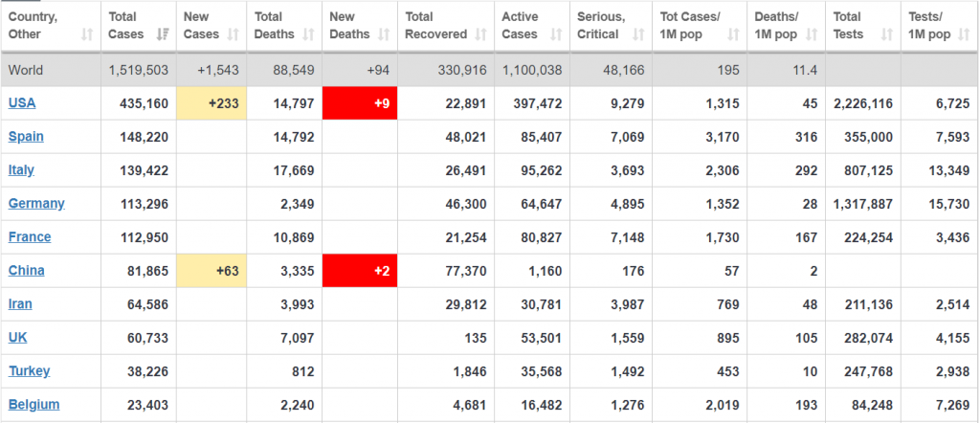
Task: Open the Belgium country link
Action: [33, 404]
